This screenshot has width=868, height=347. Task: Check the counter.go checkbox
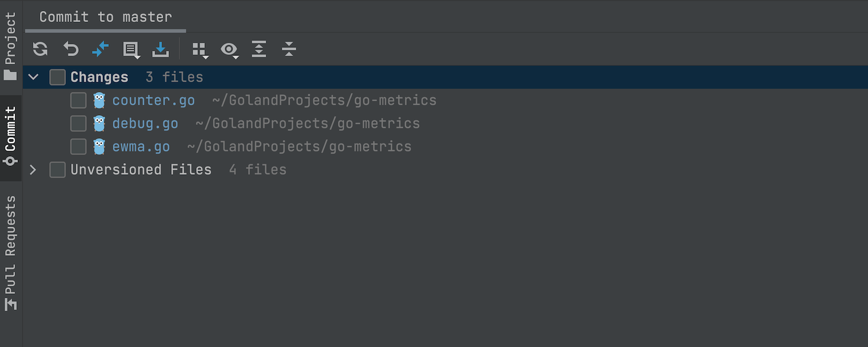(x=78, y=101)
